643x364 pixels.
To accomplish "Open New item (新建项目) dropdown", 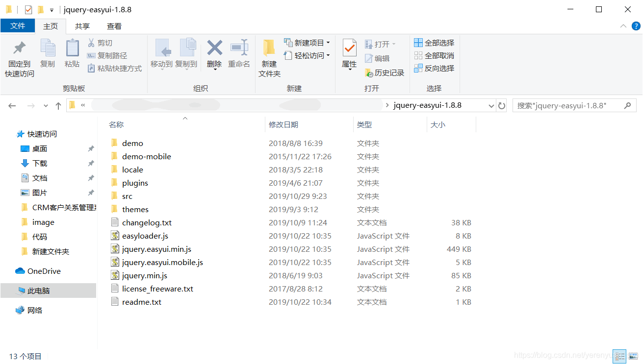I will 307,43.
